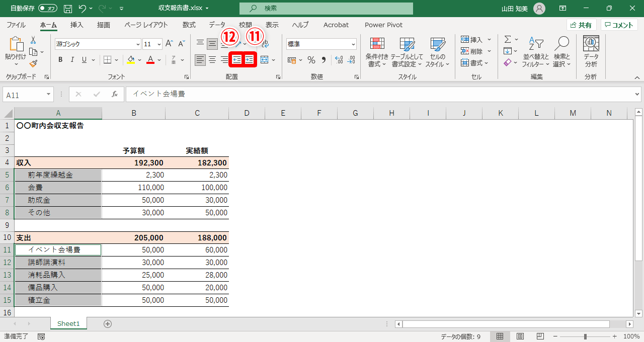Apply the Percent style icon

pyautogui.click(x=311, y=60)
